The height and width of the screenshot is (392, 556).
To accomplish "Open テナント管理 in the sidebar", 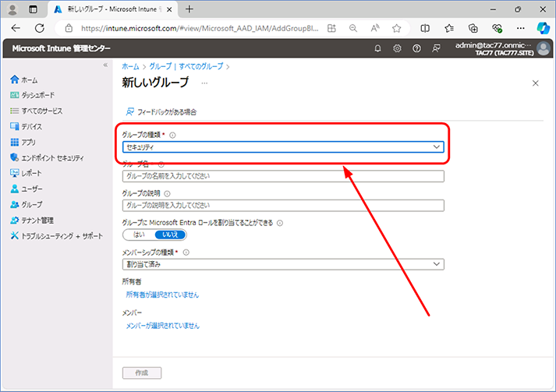I will (32, 220).
